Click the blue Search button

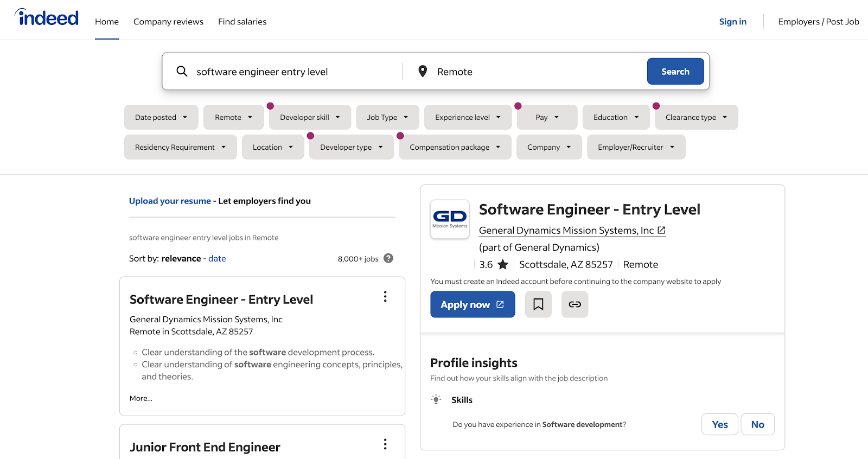(675, 72)
